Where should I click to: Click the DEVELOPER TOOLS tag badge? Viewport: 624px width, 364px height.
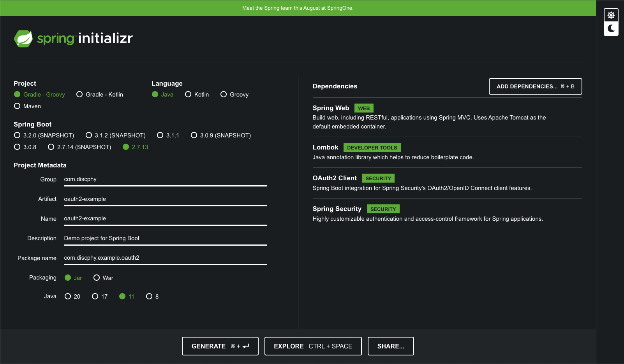click(x=372, y=148)
